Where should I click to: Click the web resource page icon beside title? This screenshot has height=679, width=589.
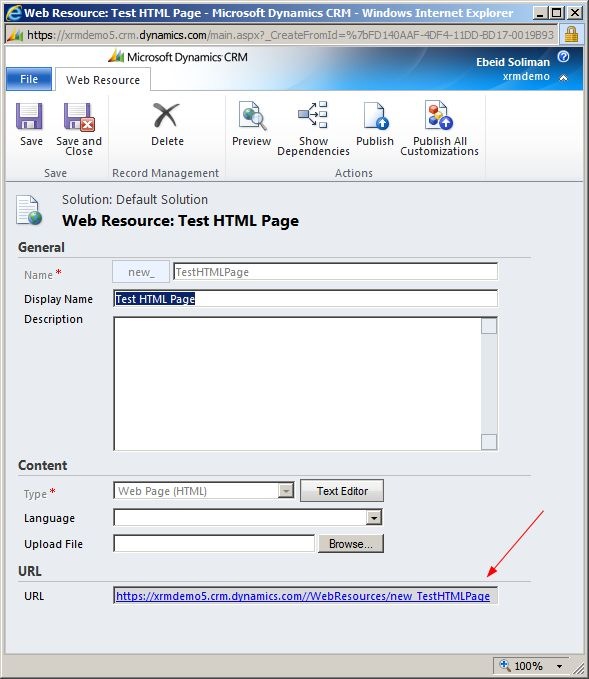coord(29,210)
